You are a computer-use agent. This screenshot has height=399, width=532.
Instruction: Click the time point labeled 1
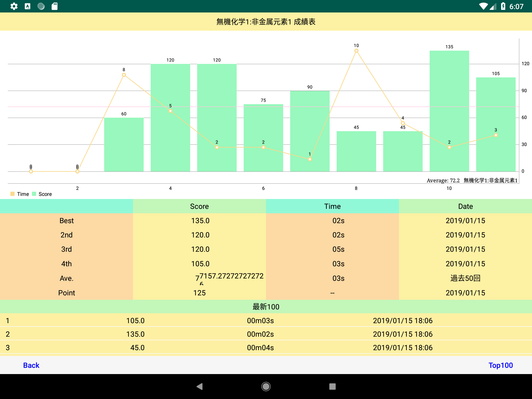(x=310, y=159)
